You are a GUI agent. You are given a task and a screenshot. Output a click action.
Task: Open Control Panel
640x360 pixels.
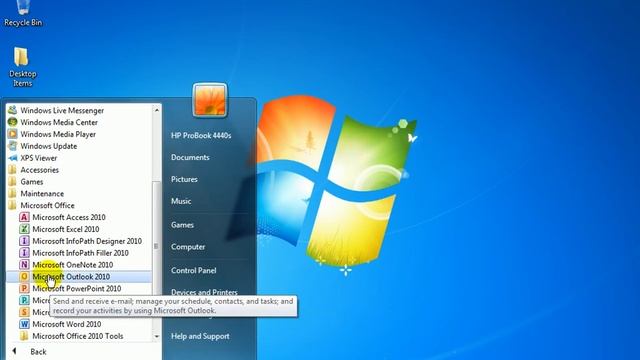coord(193,271)
